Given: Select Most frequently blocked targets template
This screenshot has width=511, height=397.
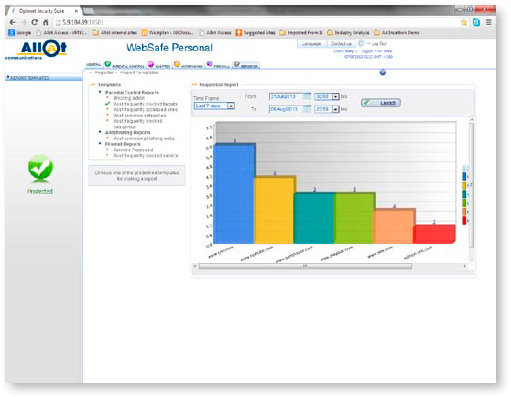Looking at the screenshot, I should pos(145,104).
